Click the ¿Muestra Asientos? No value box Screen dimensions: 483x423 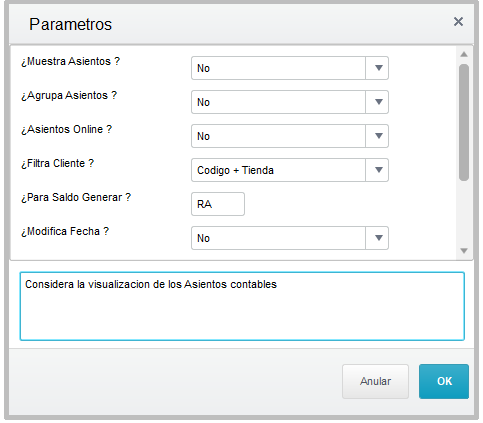(278, 68)
